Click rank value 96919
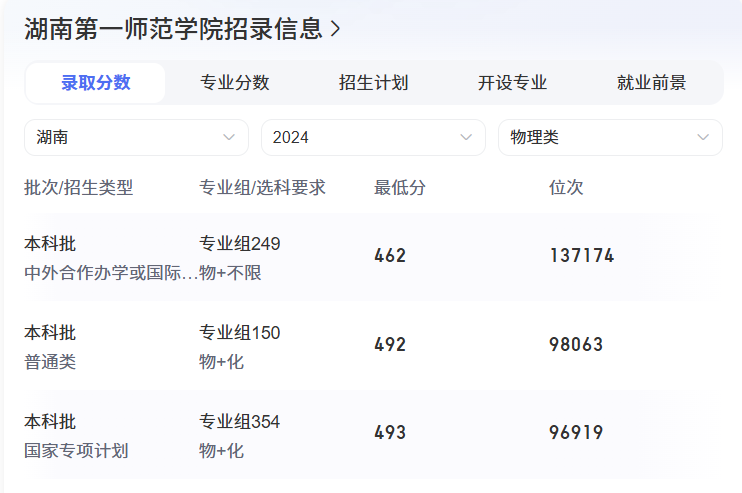 click(576, 432)
